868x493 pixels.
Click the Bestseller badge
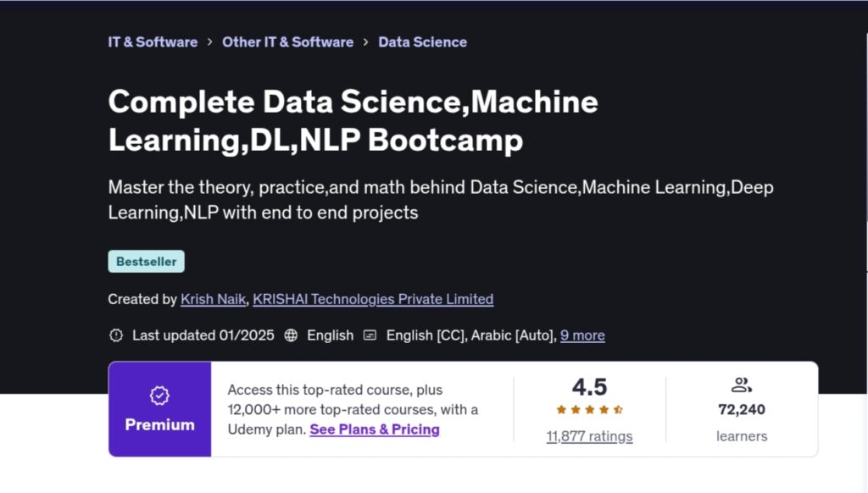tap(146, 261)
